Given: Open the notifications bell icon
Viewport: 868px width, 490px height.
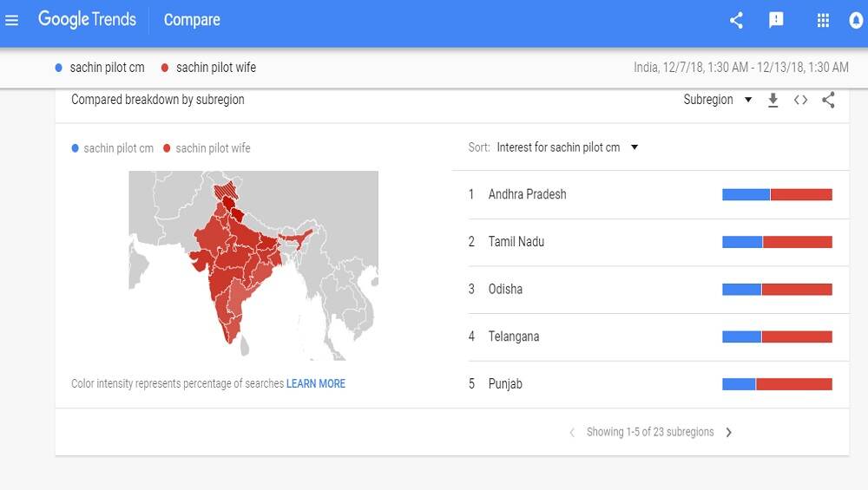Looking at the screenshot, I should (x=856, y=21).
